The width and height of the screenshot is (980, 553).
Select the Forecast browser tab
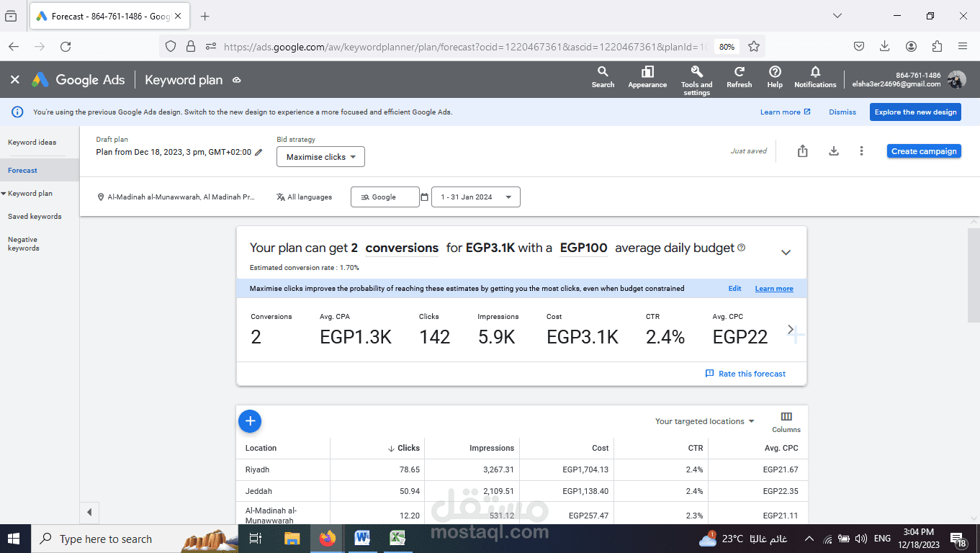(x=108, y=16)
